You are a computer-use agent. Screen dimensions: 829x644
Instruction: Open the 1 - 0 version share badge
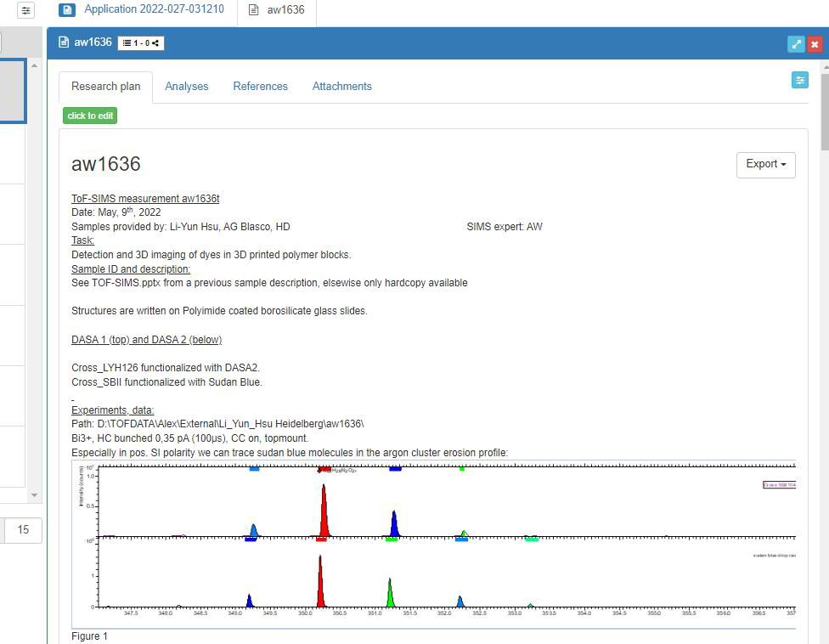point(141,42)
